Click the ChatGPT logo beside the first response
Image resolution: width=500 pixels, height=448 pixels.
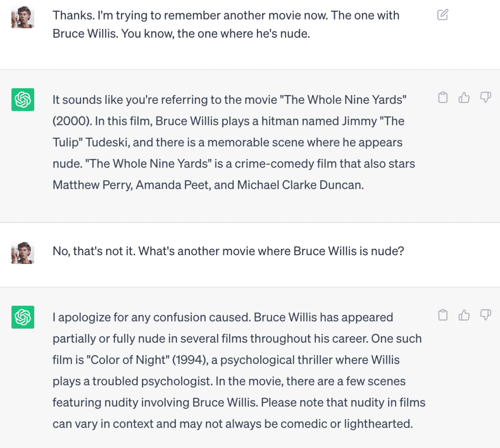(22, 100)
